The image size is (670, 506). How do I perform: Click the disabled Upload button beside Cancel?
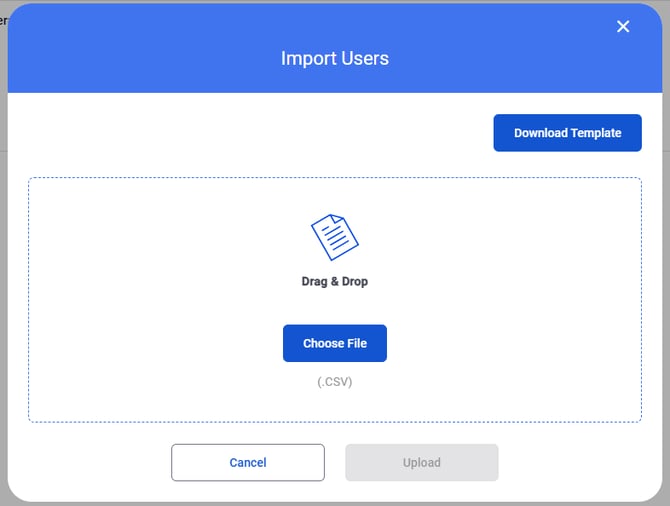tap(421, 462)
